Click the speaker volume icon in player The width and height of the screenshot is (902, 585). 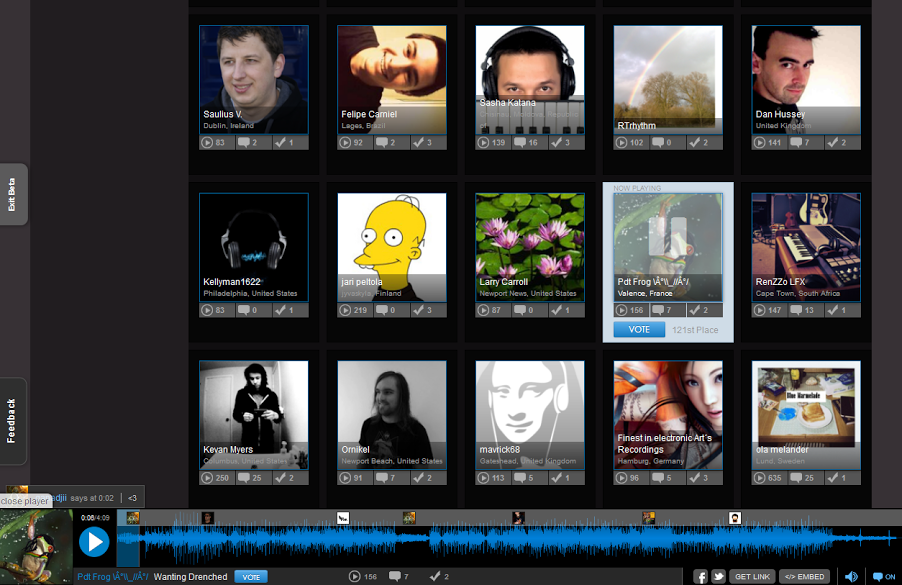[x=851, y=577]
